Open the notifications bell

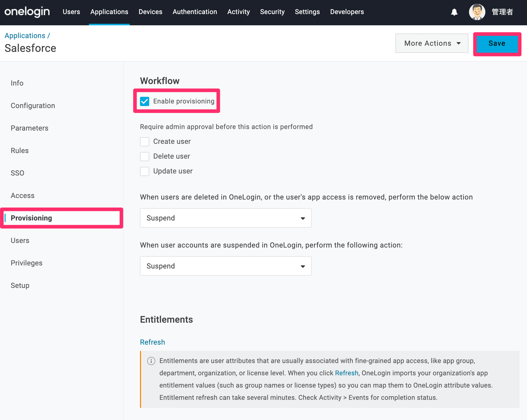click(x=454, y=12)
